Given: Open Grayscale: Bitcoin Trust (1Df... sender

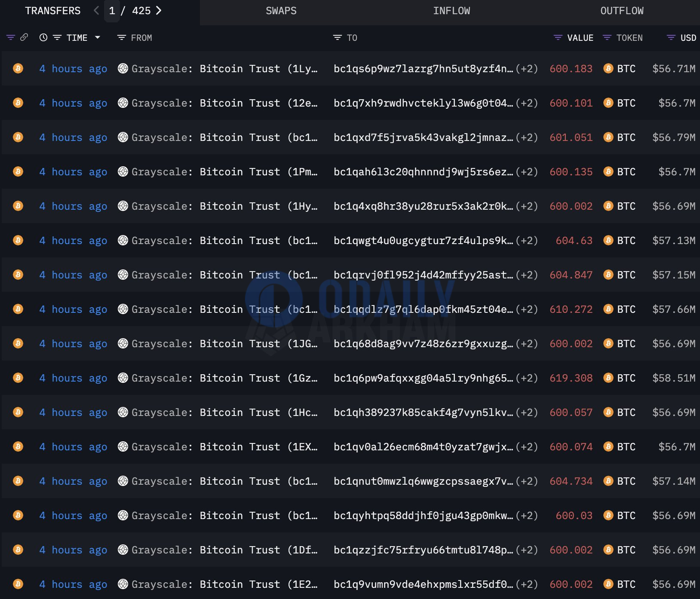Looking at the screenshot, I should click(224, 550).
